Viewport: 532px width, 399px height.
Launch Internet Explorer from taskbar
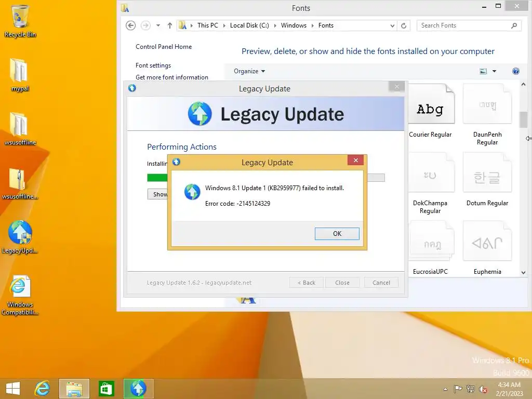coord(42,389)
